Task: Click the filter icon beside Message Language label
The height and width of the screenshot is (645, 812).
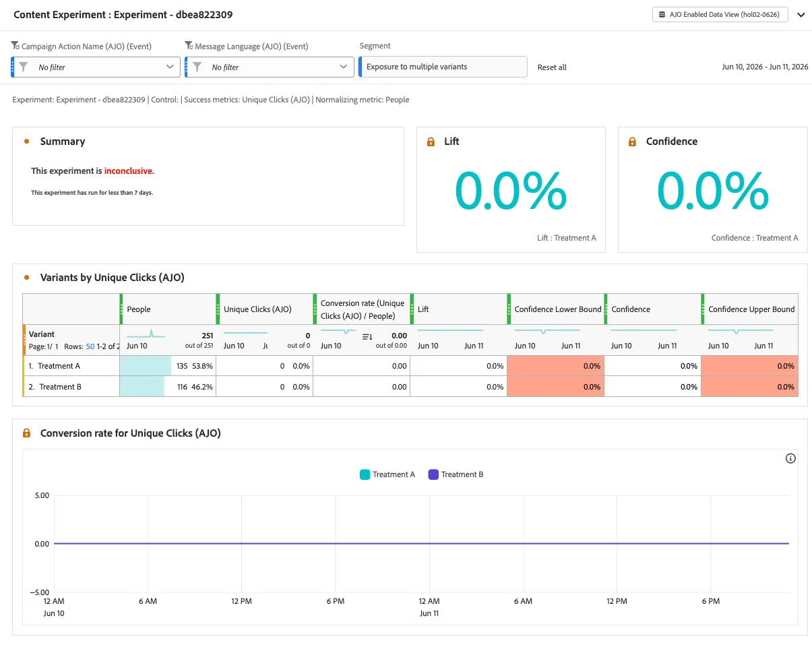Action: pyautogui.click(x=189, y=46)
